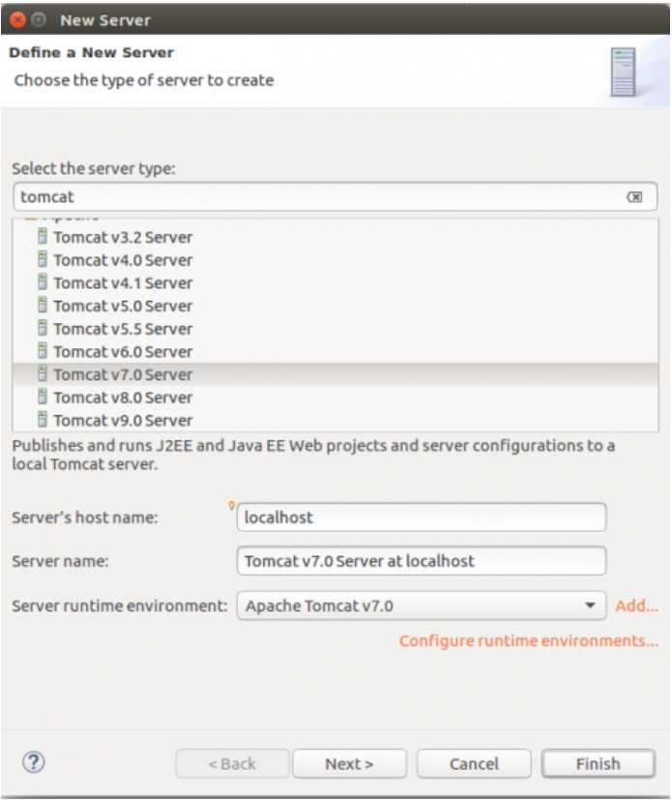
Task: Select Tomcat v5.5 Server in list
Action: (123, 329)
